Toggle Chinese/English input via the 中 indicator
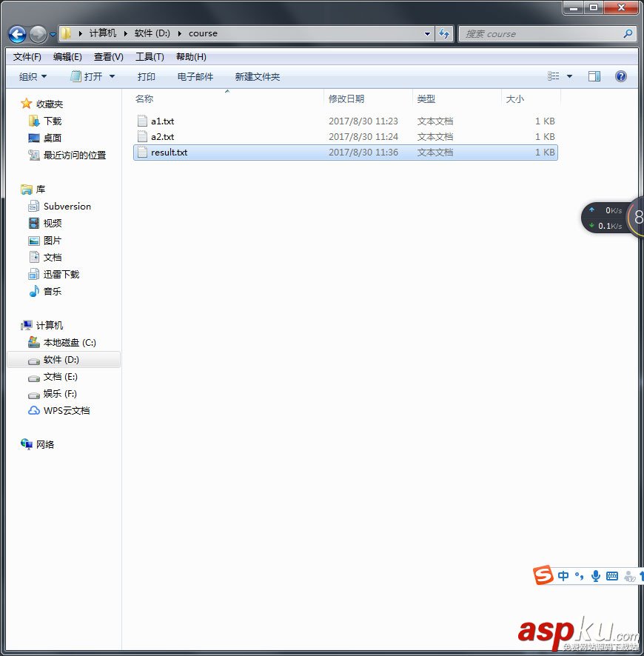The height and width of the screenshot is (656, 644). tap(563, 575)
